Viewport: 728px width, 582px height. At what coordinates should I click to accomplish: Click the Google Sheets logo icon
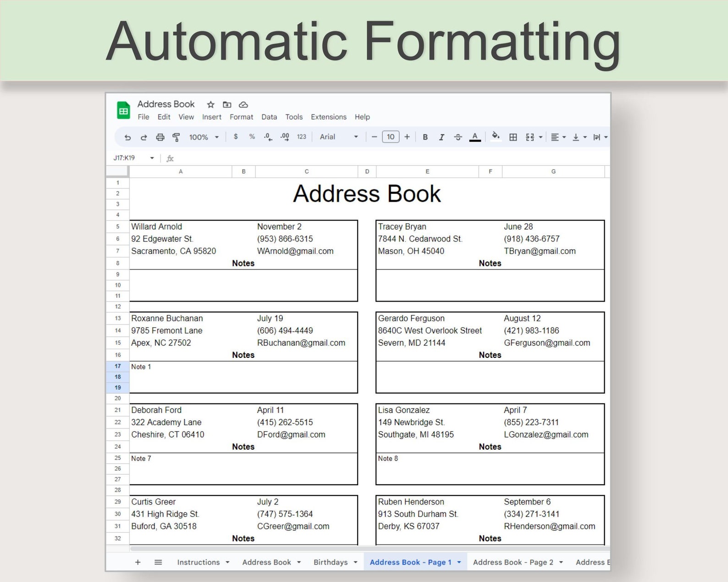(x=124, y=110)
